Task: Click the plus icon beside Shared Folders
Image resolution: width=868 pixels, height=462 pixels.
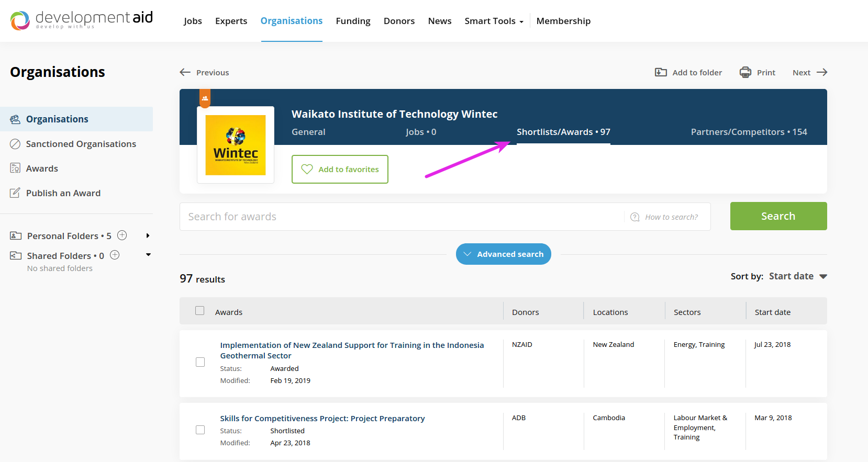Action: (115, 255)
